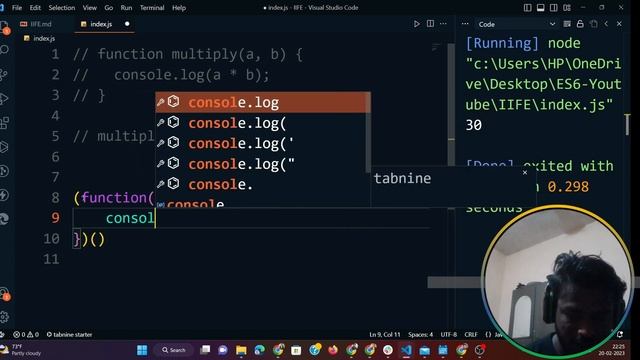Screen dimensions: 640x360
Task: Open Search in the activity bar
Action: pyautogui.click(x=4, y=50)
